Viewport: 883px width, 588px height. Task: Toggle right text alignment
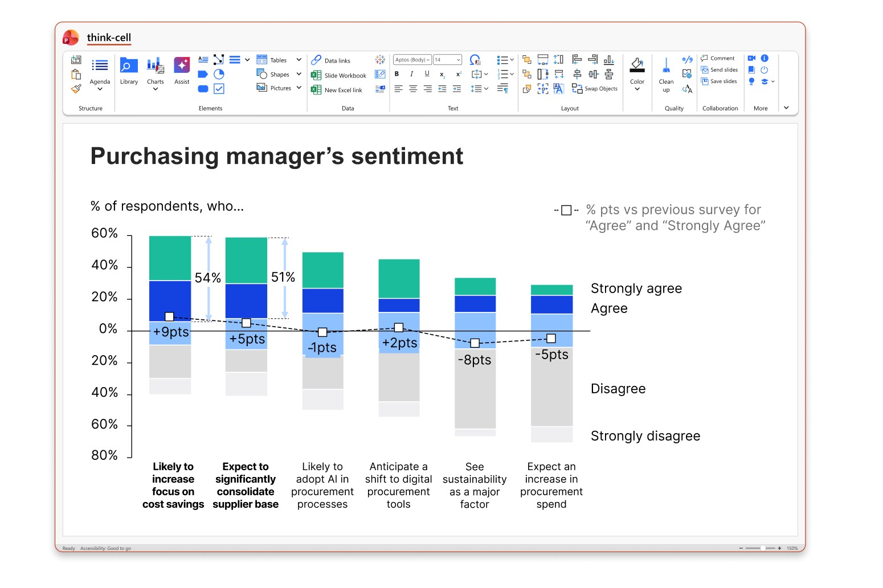[x=427, y=89]
